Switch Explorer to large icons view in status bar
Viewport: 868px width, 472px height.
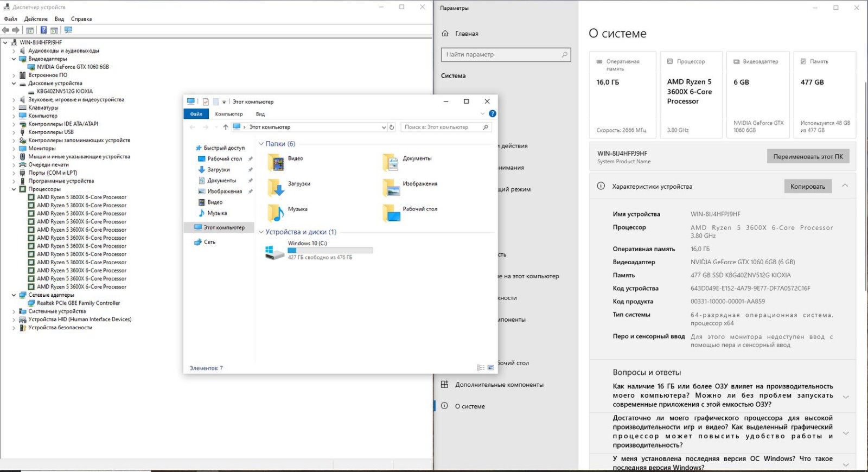(x=490, y=368)
